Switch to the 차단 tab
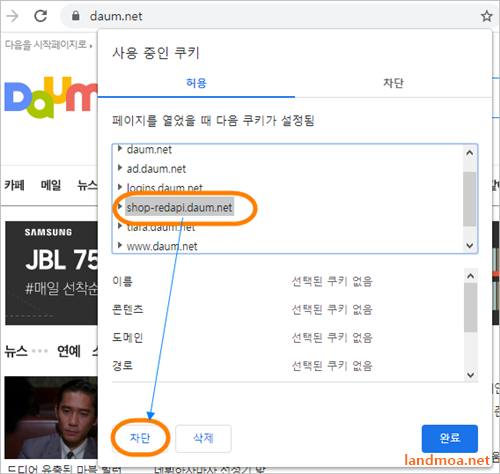The height and width of the screenshot is (474, 500). pyautogui.click(x=393, y=83)
